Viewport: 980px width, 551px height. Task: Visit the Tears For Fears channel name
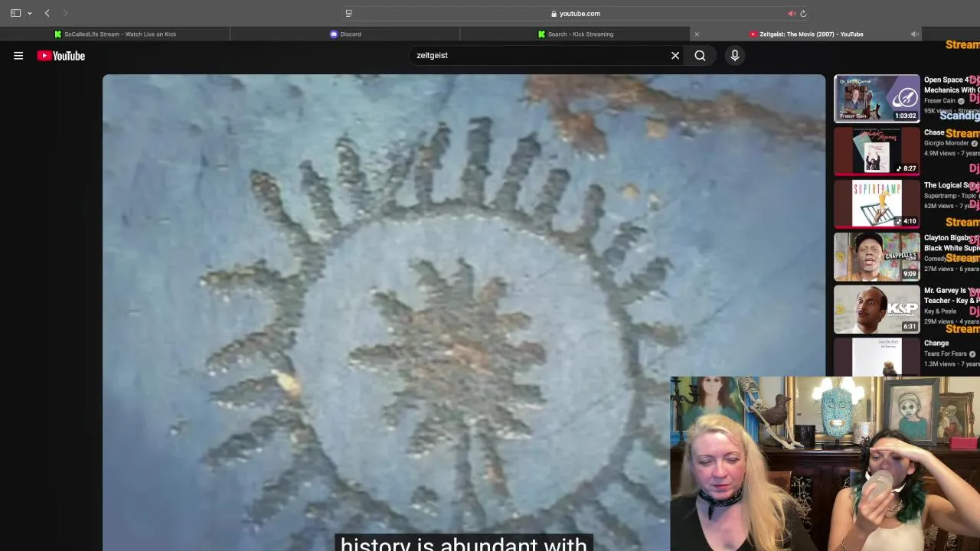pyautogui.click(x=946, y=354)
